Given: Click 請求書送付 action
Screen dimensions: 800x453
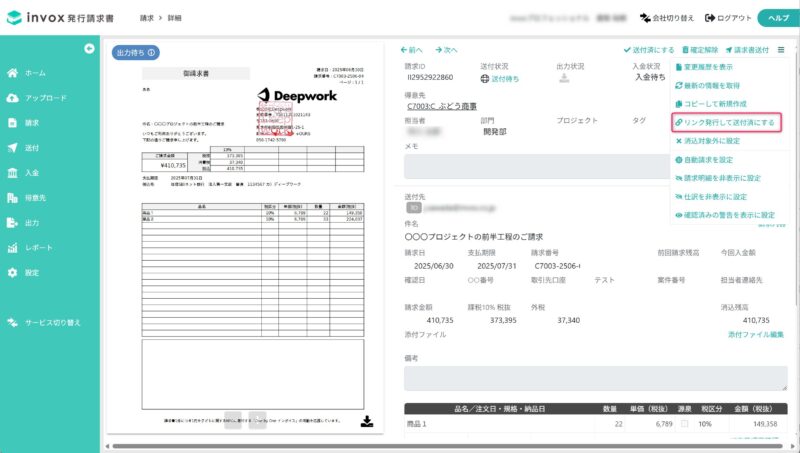Looking at the screenshot, I should coord(747,50).
